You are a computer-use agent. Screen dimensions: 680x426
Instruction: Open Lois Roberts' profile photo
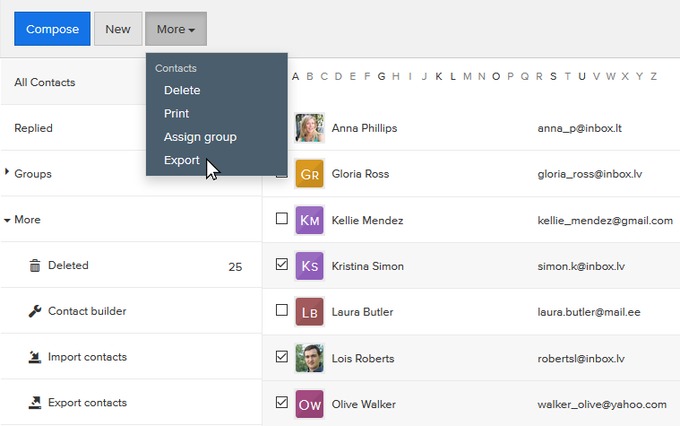click(309, 358)
